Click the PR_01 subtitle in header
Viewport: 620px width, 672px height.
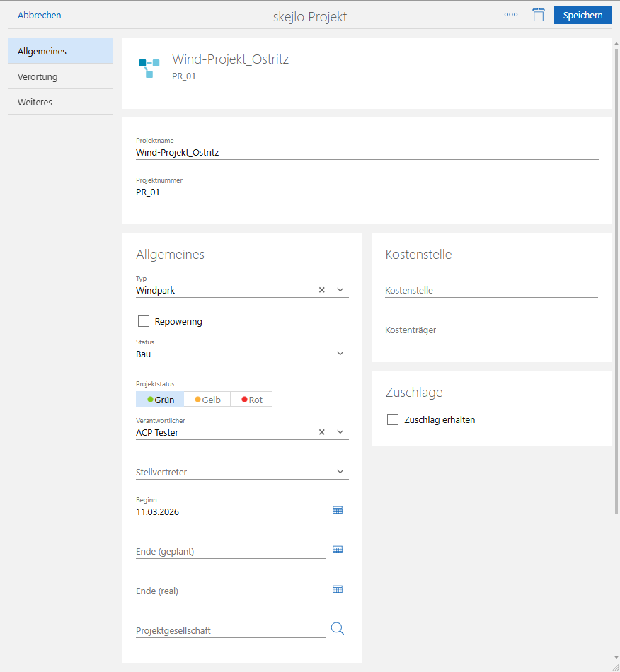point(183,76)
